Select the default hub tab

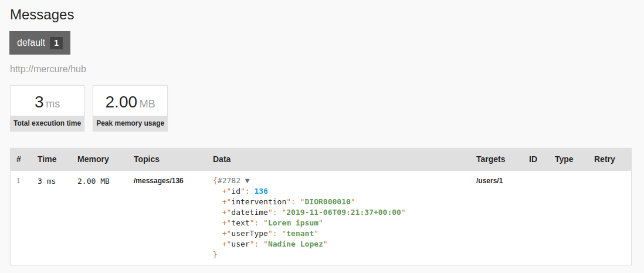31,43
